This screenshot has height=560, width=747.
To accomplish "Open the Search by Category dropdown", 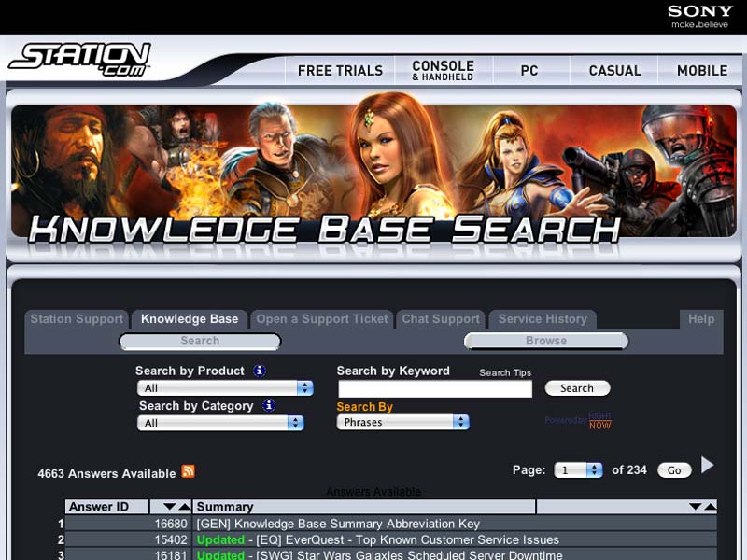I will (x=220, y=423).
